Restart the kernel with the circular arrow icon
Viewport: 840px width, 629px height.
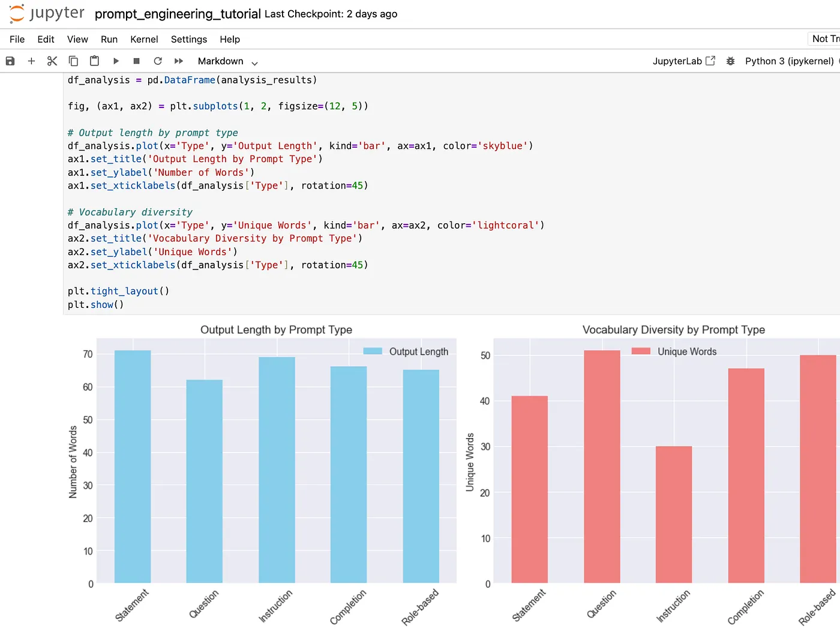(158, 61)
